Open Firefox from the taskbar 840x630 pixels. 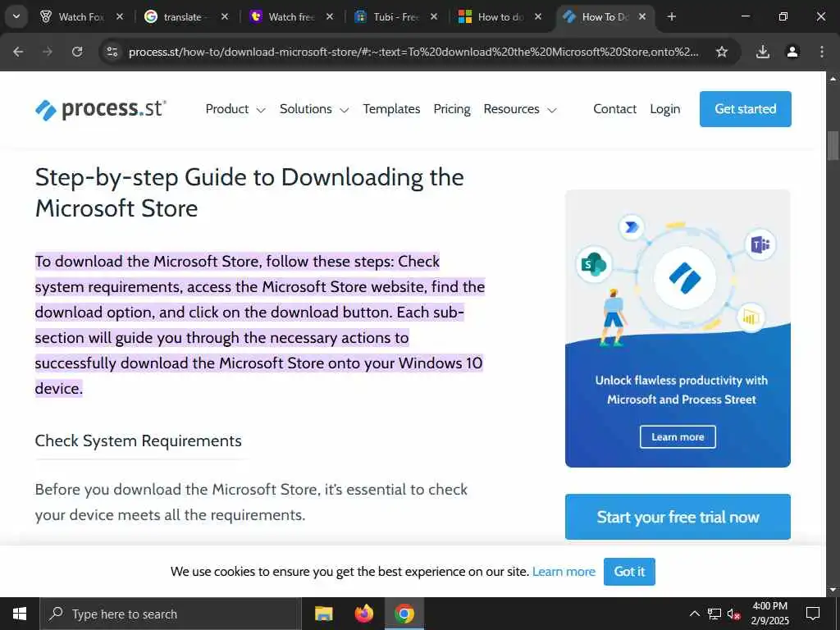click(363, 614)
